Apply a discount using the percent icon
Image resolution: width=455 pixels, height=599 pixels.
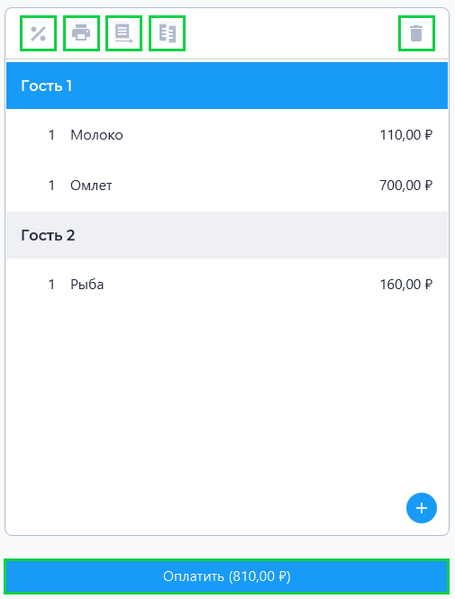point(38,33)
